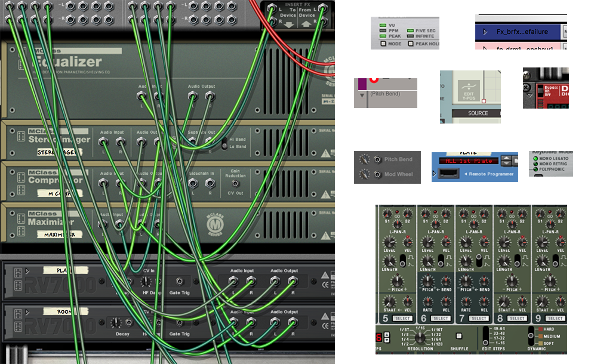597x364 pixels.
Task: Toggle channel 7 decay/gate mode switch
Action: (x=479, y=260)
